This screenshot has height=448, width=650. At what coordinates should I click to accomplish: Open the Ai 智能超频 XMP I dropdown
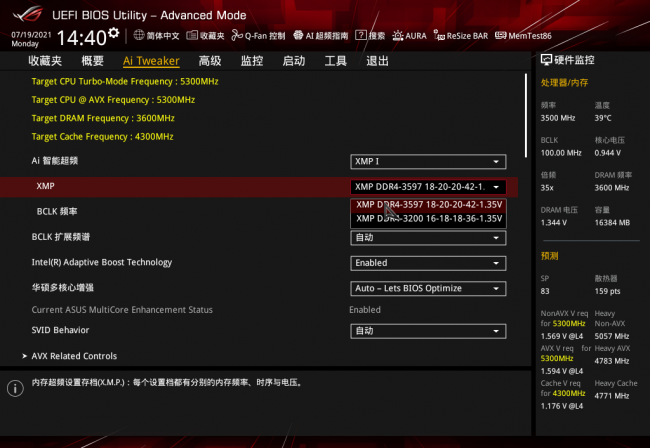click(428, 162)
